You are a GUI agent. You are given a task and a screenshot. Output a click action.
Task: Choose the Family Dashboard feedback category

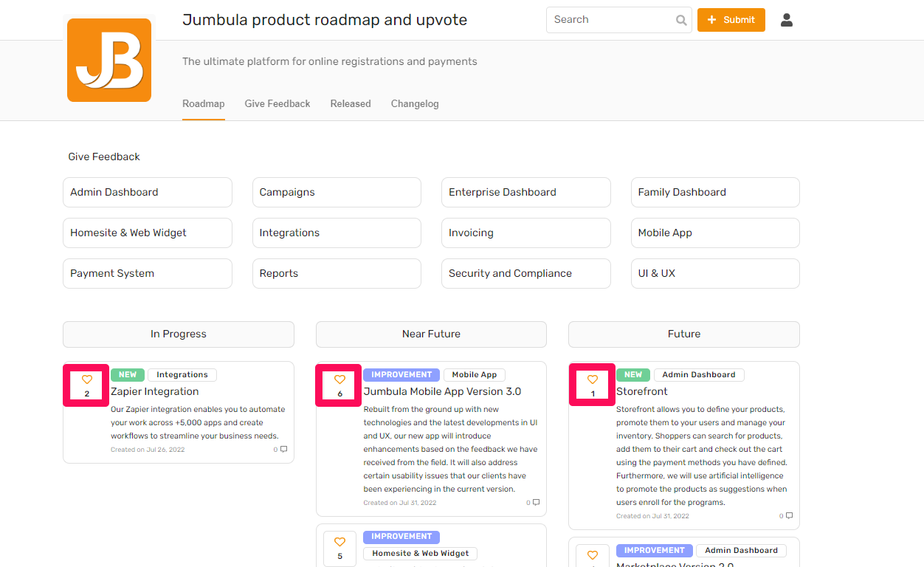pos(715,192)
